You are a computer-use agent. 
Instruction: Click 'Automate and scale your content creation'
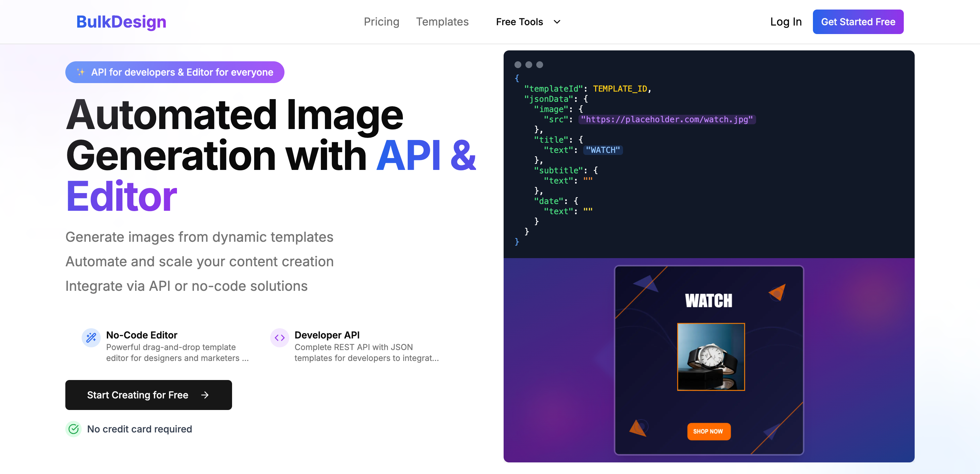(x=199, y=262)
